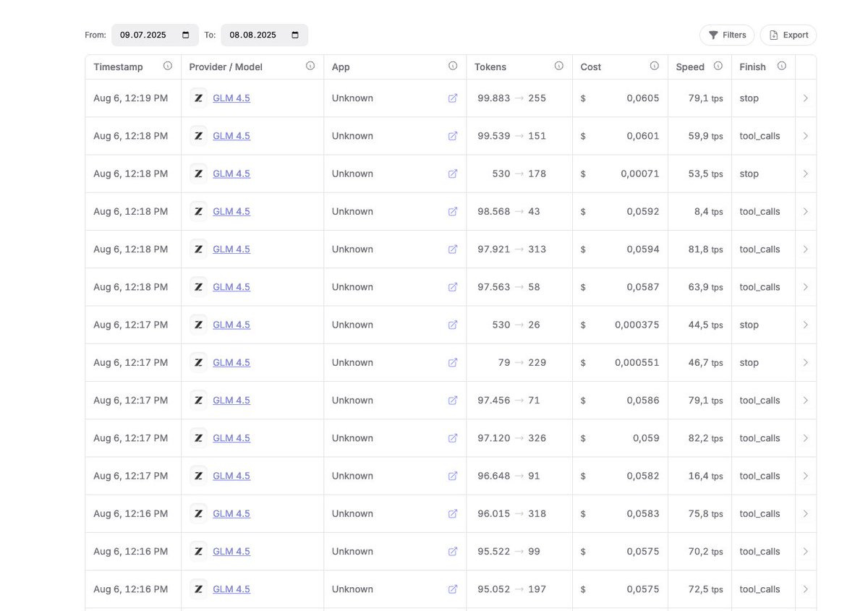Click the 8,4 tps speed value
Viewport: 868px width, 611px height.
[x=709, y=212]
